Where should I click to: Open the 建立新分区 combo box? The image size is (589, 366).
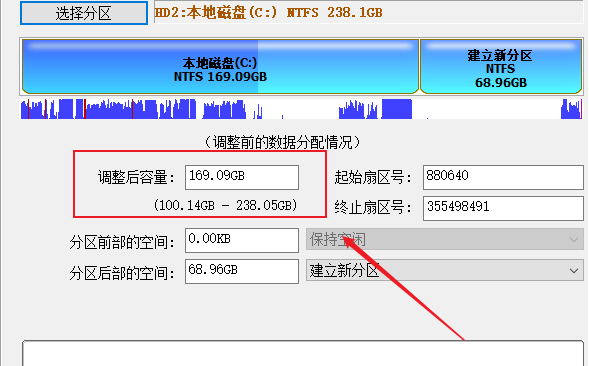tap(444, 270)
